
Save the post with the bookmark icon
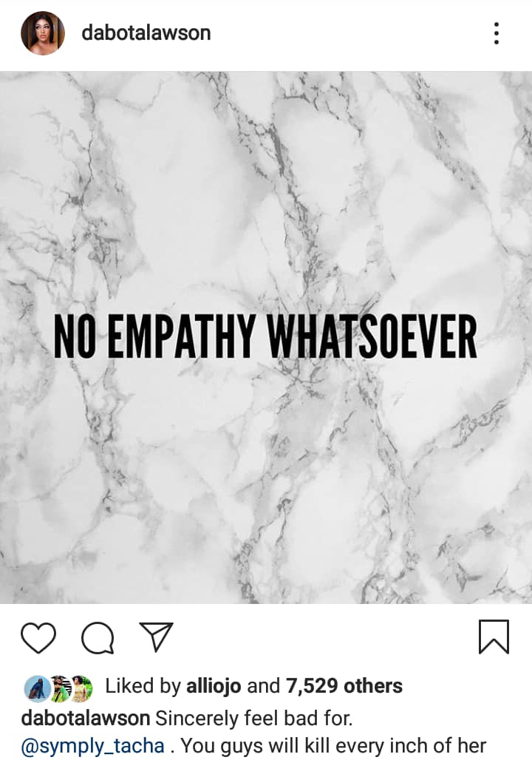click(x=494, y=637)
